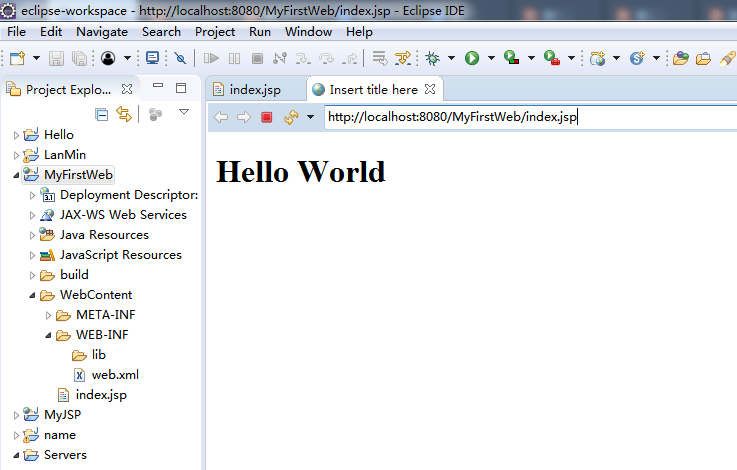Maximize the Project Explorer panel

click(x=181, y=88)
